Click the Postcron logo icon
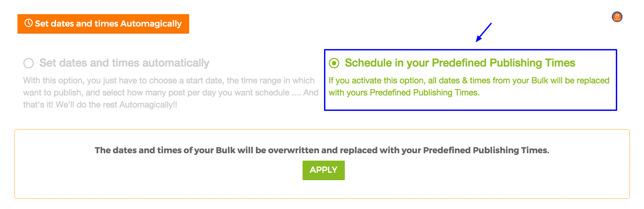This screenshot has height=209, width=644. pyautogui.click(x=617, y=17)
